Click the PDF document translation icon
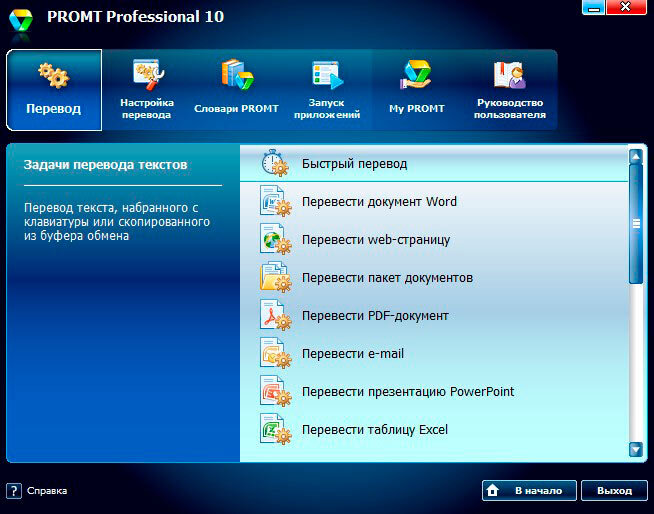Screen dimensions: 654x514 (275, 315)
